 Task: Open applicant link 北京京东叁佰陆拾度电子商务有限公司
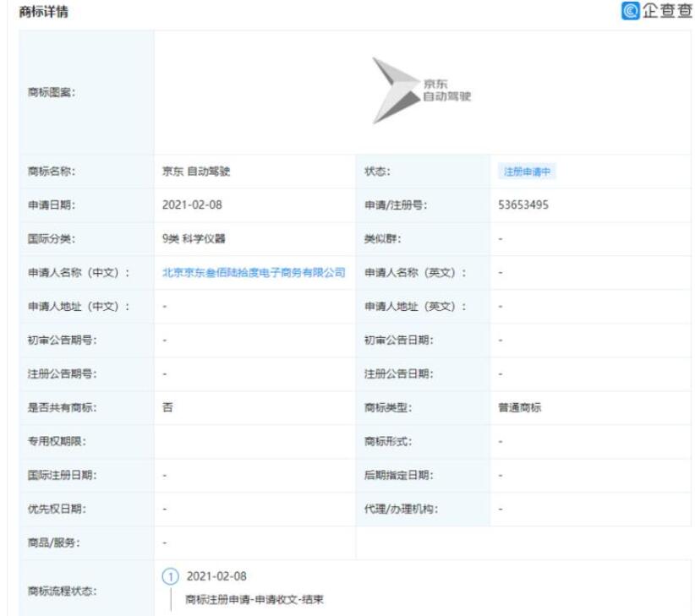point(254,272)
